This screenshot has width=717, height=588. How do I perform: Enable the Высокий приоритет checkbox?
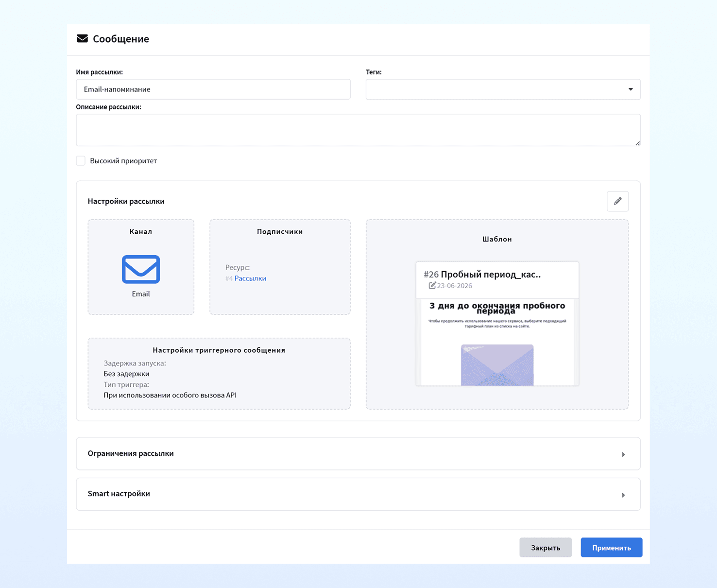(81, 161)
